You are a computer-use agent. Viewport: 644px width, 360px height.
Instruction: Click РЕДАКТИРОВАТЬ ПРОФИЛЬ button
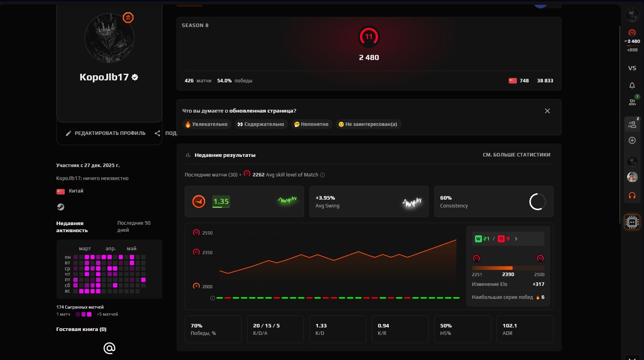click(x=106, y=133)
